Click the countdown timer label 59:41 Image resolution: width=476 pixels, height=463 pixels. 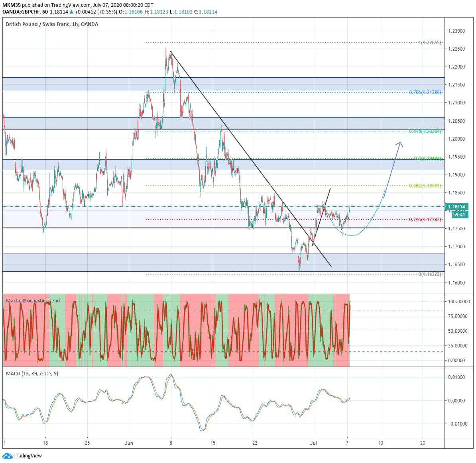pos(459,215)
